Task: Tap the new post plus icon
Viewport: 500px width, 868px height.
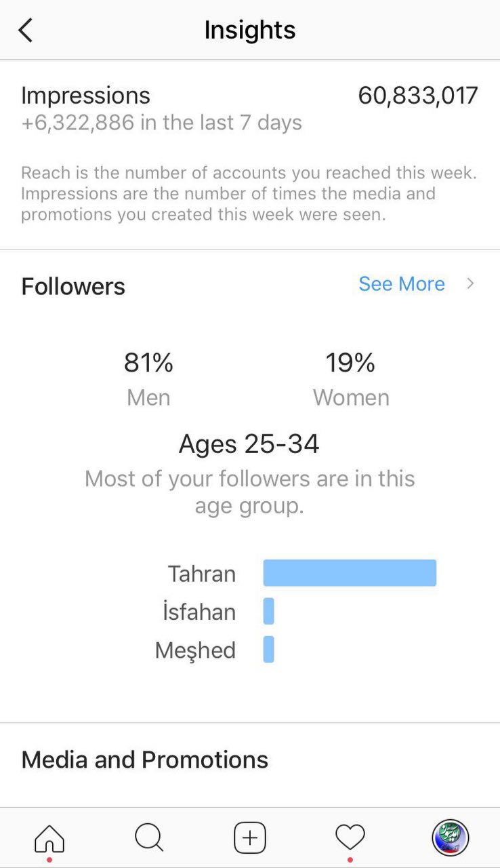Action: pos(250,839)
